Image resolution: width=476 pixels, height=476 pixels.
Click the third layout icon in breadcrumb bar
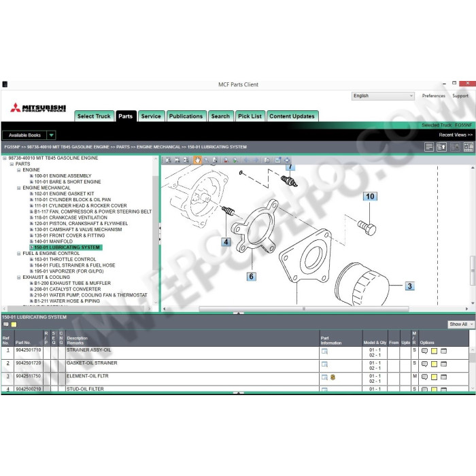(x=455, y=147)
